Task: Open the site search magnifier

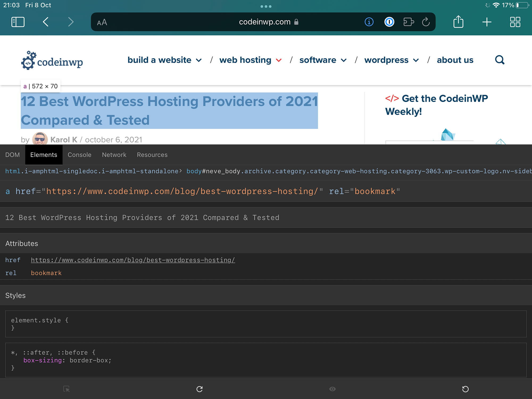Action: (x=500, y=60)
